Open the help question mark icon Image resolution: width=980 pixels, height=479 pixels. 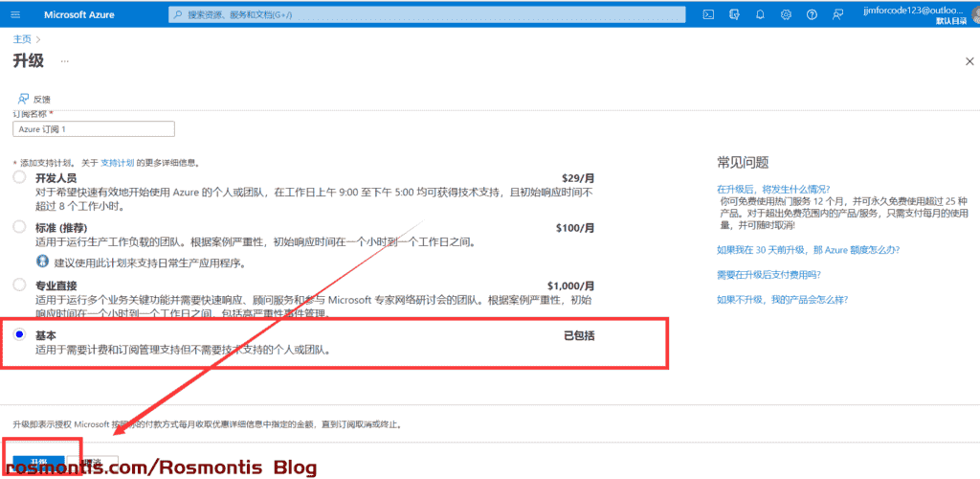pos(812,14)
